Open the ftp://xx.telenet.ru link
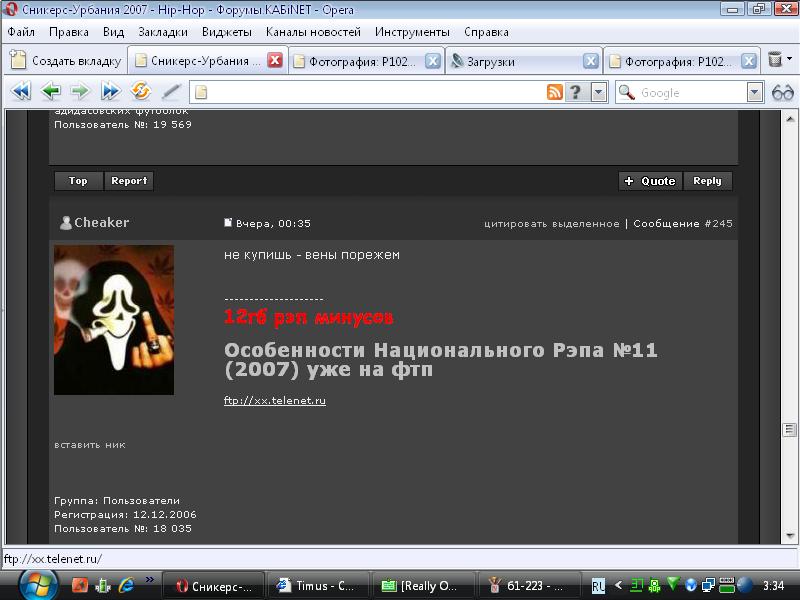The height and width of the screenshot is (600, 800). [x=275, y=401]
